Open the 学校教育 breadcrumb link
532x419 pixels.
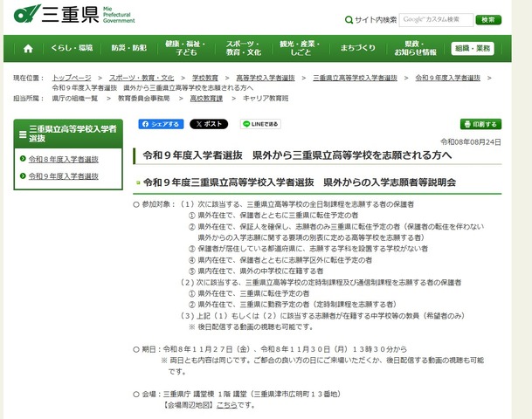[205, 78]
